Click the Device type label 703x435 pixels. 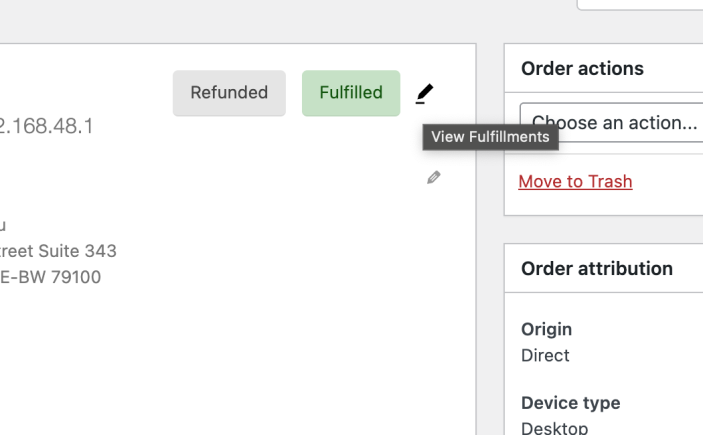click(x=570, y=403)
